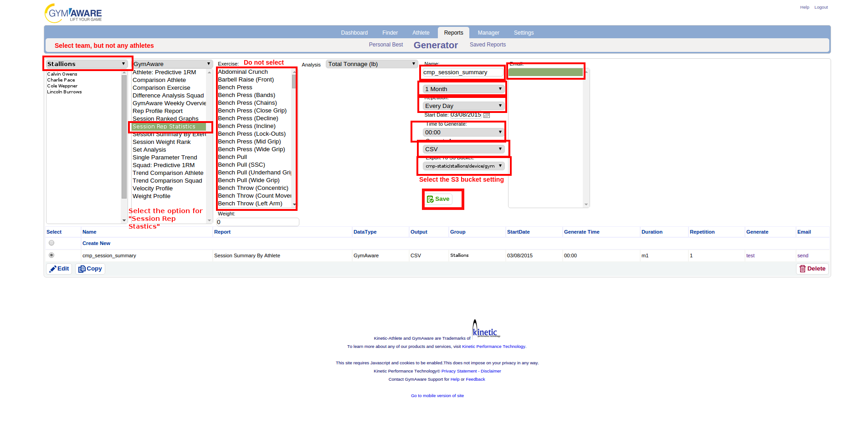Open the Total Tonnage analysis dropdown
Screen dimensions: 868x434
(x=371, y=64)
